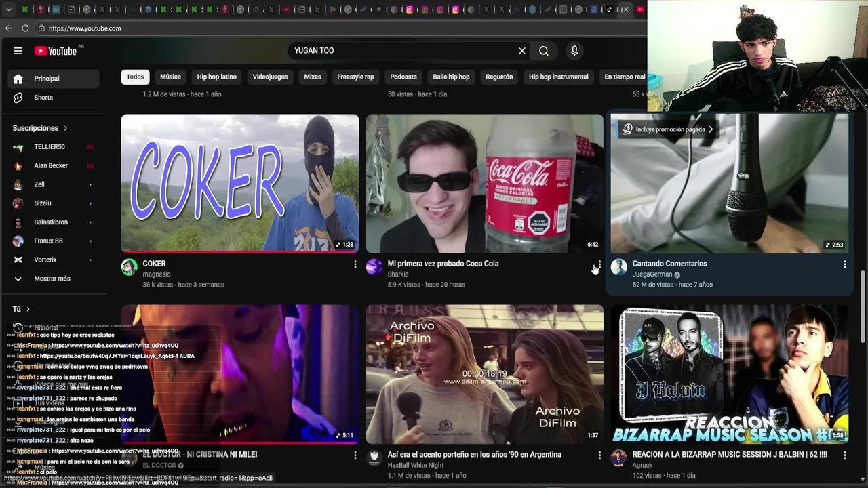The height and width of the screenshot is (488, 868).
Task: Select the Hip hop latino chip
Action: 217,77
